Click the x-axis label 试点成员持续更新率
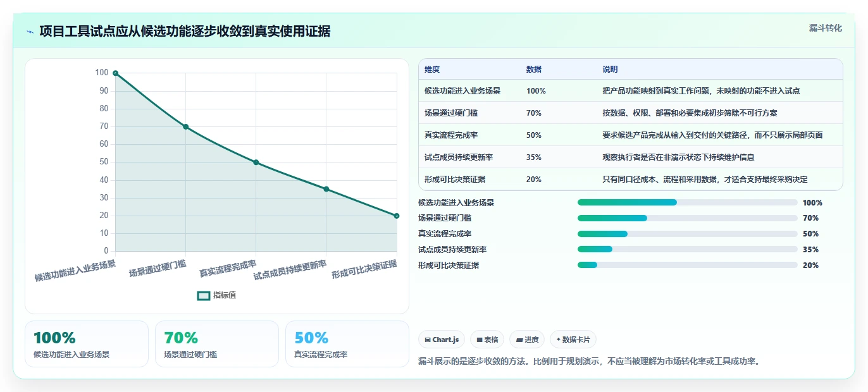Screen dimensions: 868x392 coord(290,271)
